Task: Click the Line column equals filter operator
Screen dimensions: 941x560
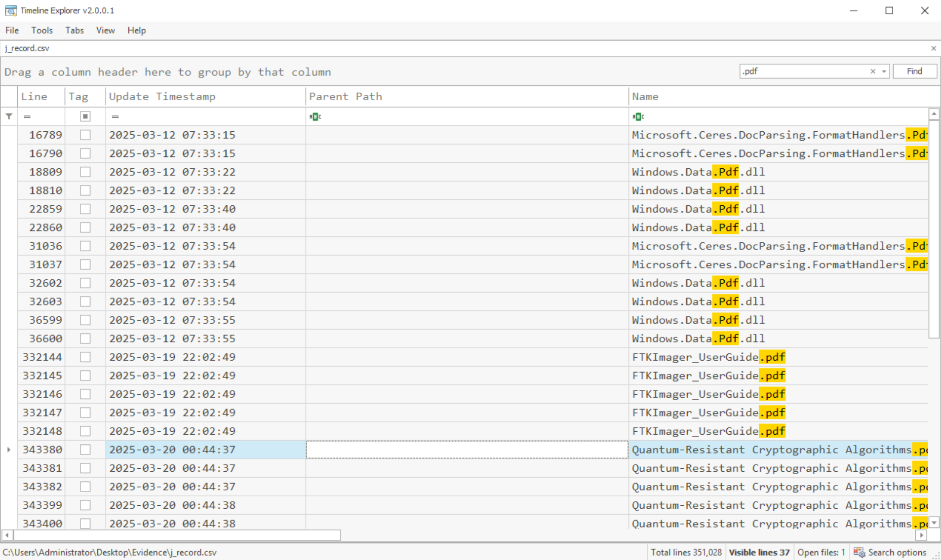Action: click(x=27, y=116)
